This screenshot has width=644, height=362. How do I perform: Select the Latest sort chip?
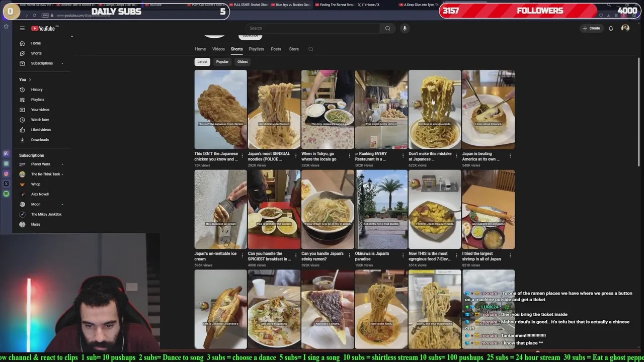click(x=202, y=62)
